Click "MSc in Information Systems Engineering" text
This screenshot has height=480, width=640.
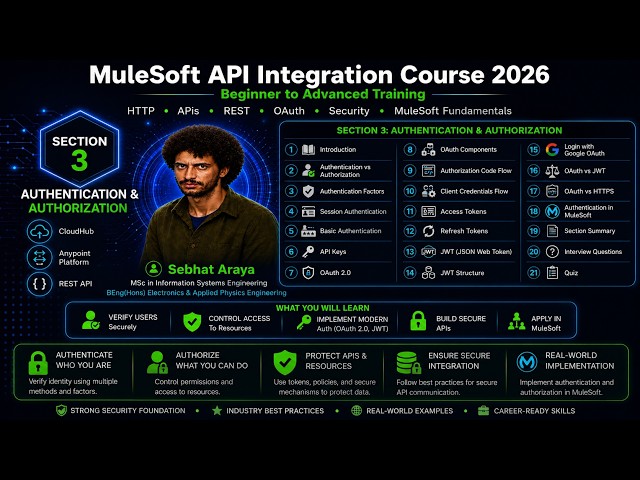tap(199, 283)
